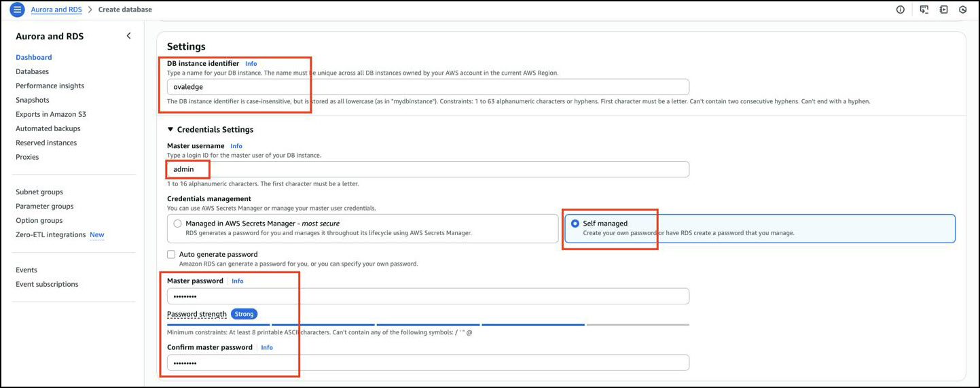980x388 pixels.
Task: Select Managed in AWS Secrets Manager option
Action: click(x=178, y=224)
